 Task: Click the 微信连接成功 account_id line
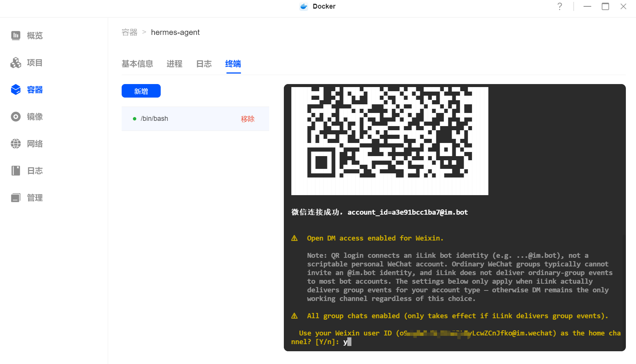[x=380, y=212]
